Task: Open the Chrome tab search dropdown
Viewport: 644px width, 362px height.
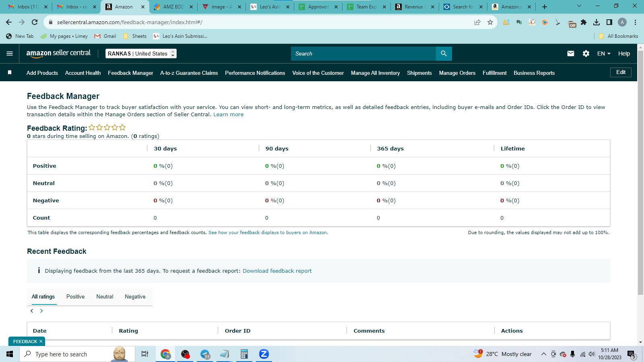Action: point(579,6)
